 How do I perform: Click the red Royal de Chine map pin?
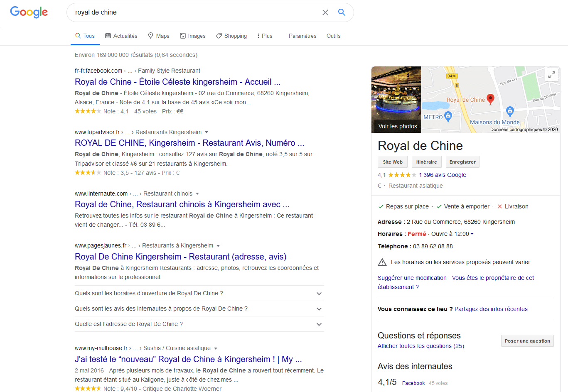(490, 99)
